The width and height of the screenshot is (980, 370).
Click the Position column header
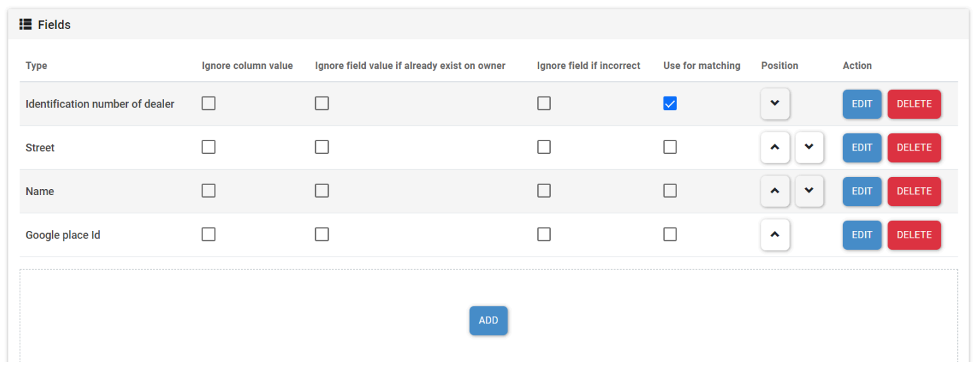[x=780, y=65]
